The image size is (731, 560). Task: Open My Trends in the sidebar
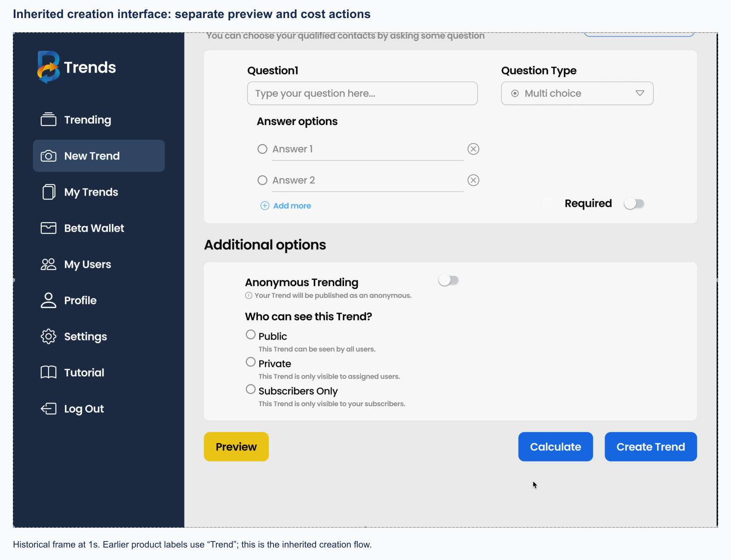click(x=98, y=192)
